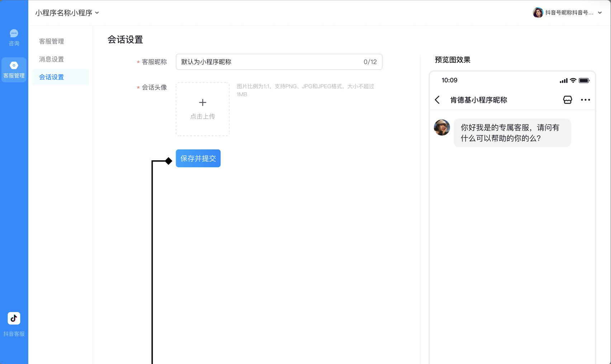Click the user profile avatar at top right
This screenshot has width=611, height=364.
tap(538, 13)
